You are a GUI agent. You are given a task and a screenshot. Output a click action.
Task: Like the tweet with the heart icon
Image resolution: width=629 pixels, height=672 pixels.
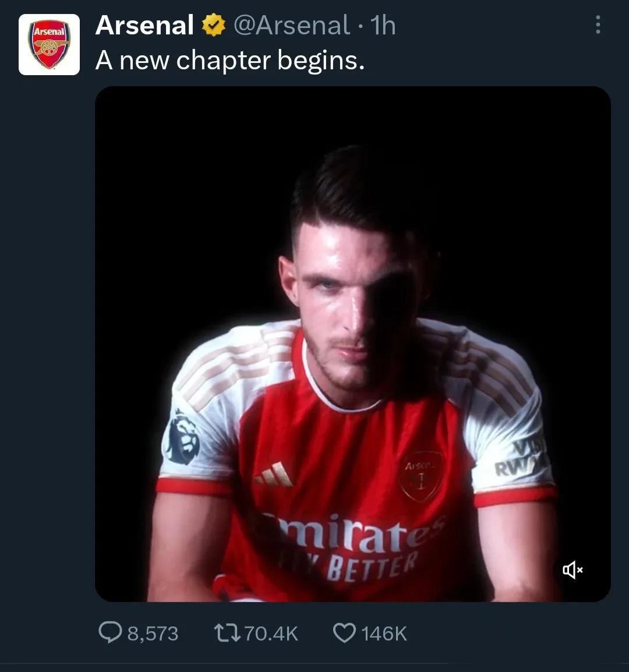tap(344, 633)
